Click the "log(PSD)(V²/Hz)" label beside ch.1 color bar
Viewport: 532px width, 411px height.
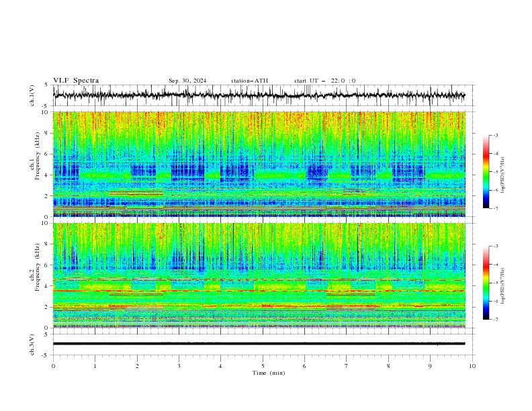click(503, 175)
